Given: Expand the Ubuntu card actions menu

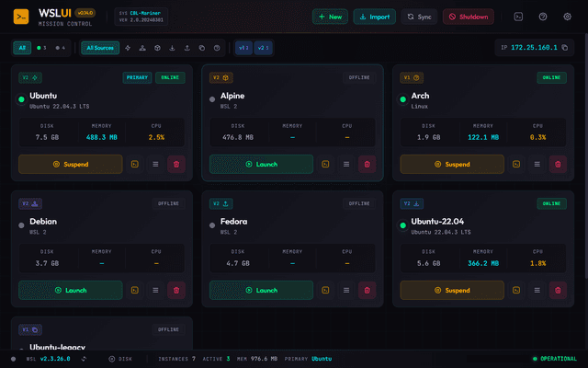Looking at the screenshot, I should click(155, 164).
